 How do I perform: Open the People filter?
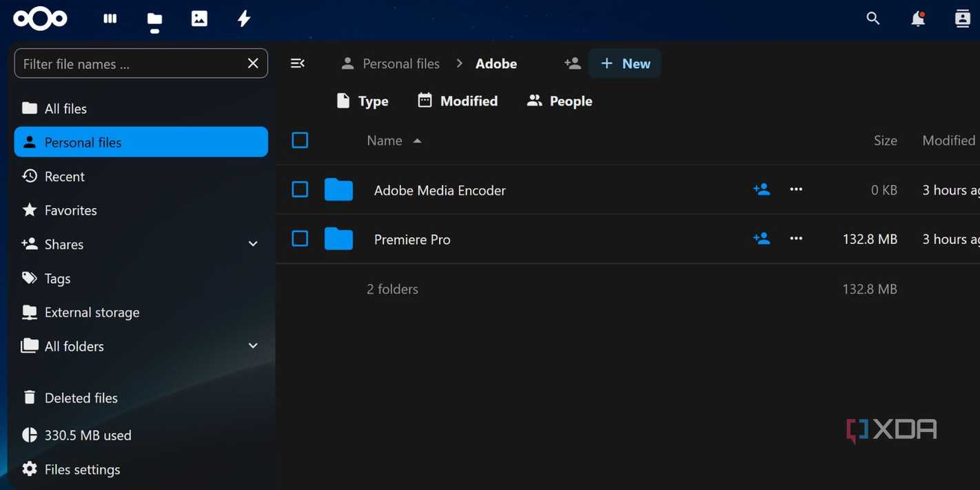point(560,101)
